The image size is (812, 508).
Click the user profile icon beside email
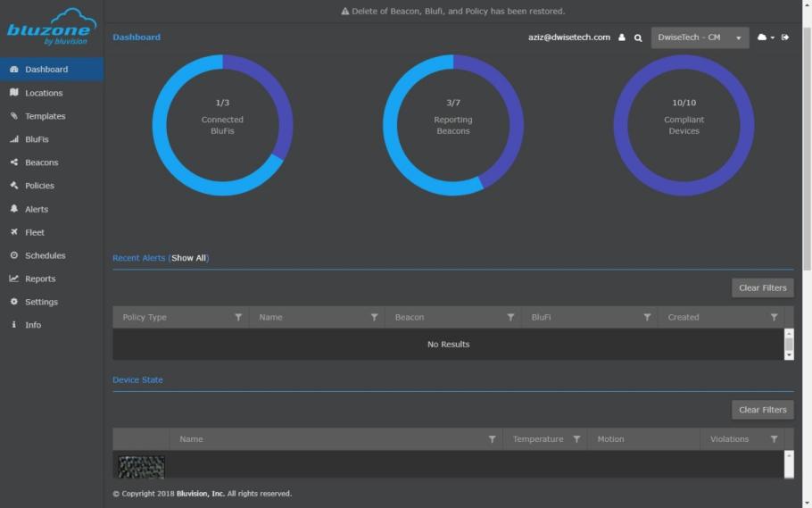coord(622,37)
